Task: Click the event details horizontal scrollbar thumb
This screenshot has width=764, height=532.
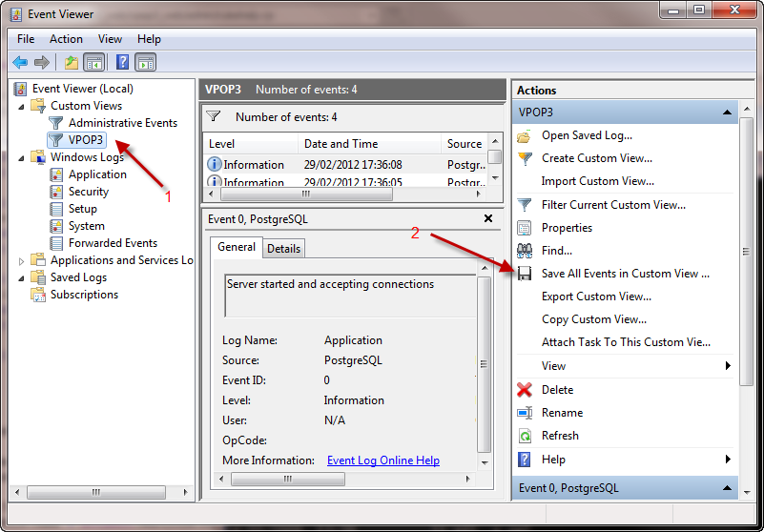Action: point(287,480)
